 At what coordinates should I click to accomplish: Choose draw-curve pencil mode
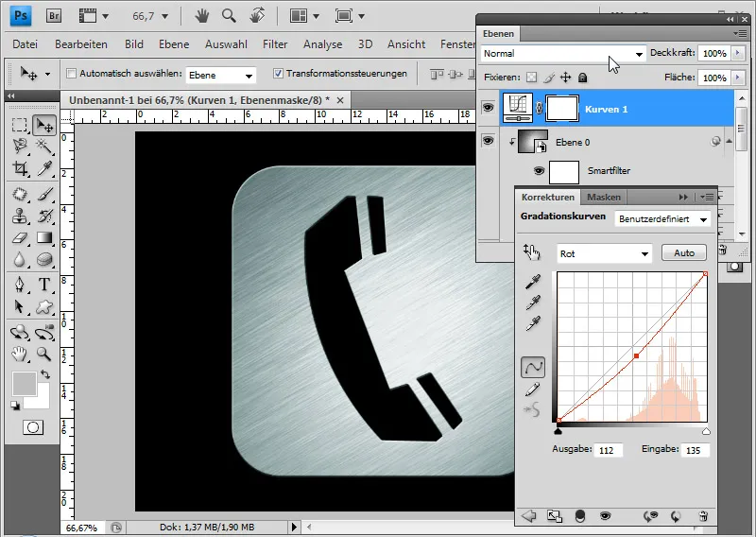533,390
